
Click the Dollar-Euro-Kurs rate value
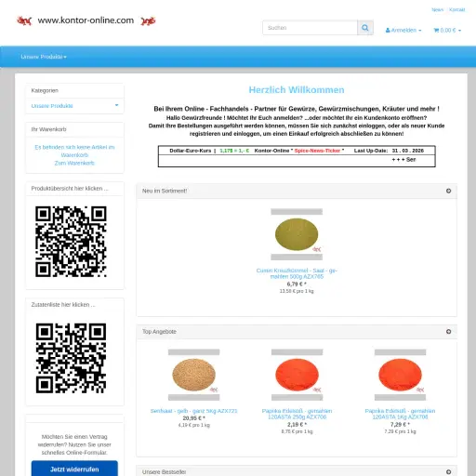[x=234, y=151]
